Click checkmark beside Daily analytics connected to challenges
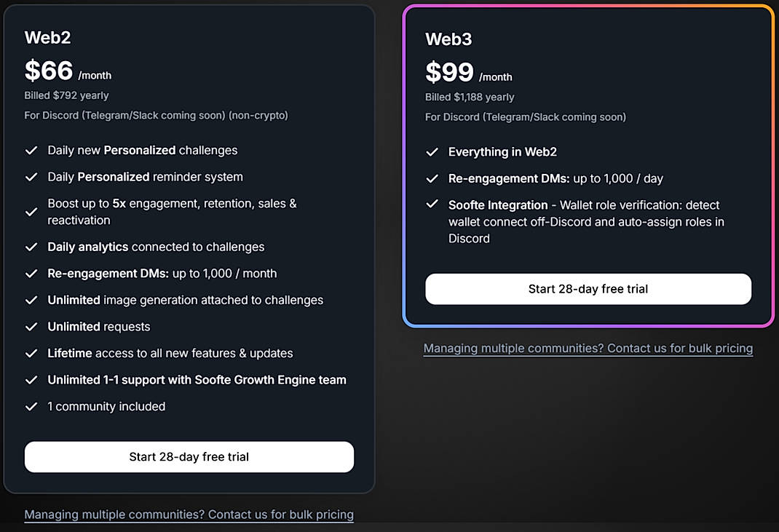Screen dimensions: 779x532 point(31,247)
